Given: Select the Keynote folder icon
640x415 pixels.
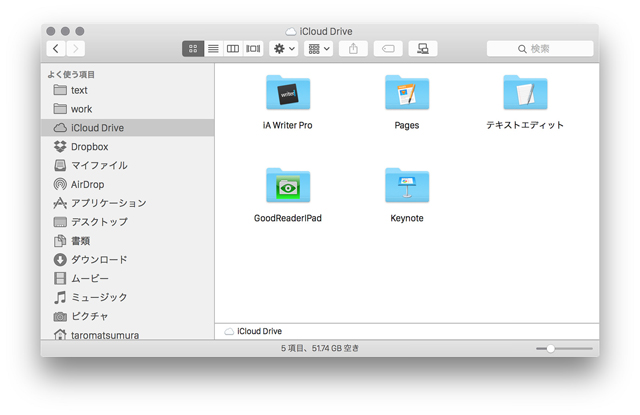Looking at the screenshot, I should pyautogui.click(x=407, y=186).
